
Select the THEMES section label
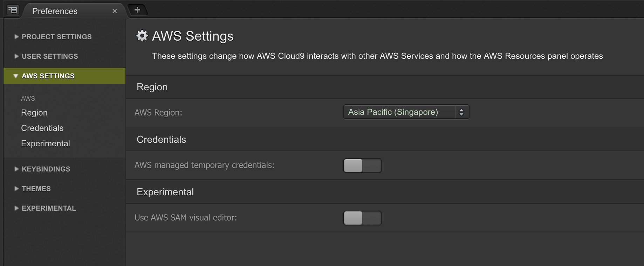(36, 189)
